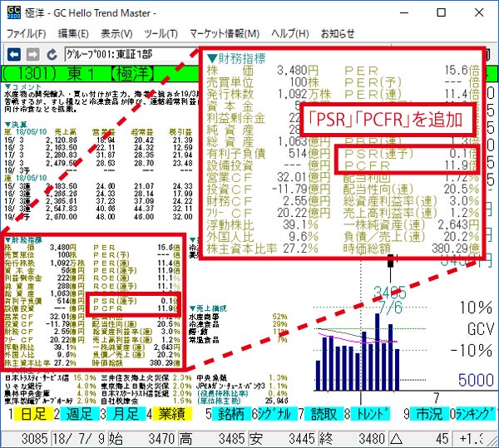Screen dimensions: 499x448
Task: Click 水産商事 52% sales composition row
Action: (x=238, y=317)
